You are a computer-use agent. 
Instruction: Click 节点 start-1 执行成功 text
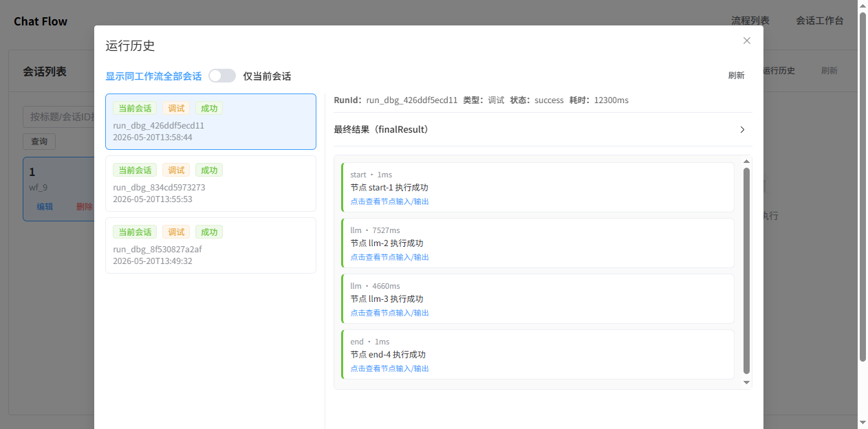(x=389, y=188)
